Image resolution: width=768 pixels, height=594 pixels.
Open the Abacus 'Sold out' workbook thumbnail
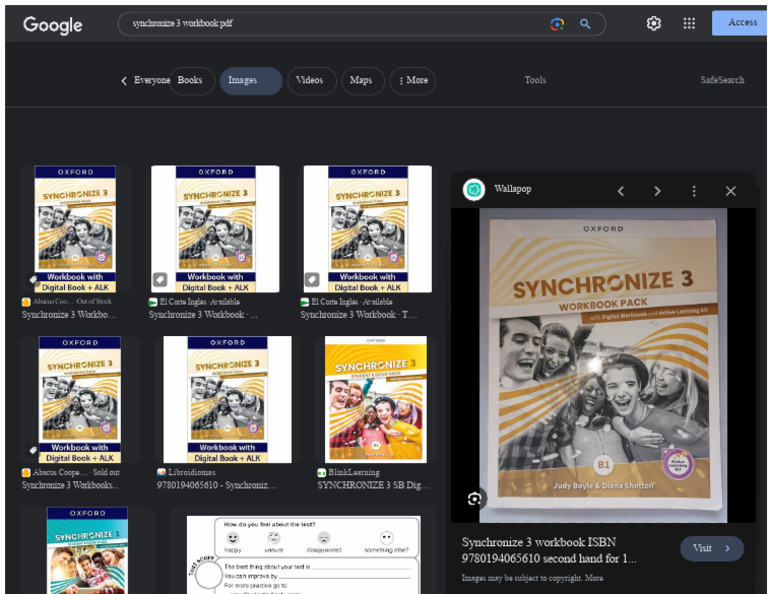(x=79, y=399)
